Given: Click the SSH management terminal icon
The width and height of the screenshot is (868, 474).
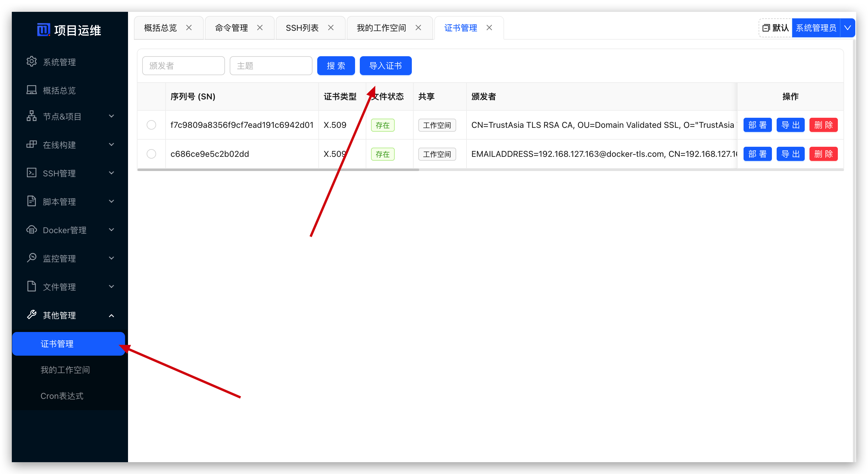Looking at the screenshot, I should 31,172.
